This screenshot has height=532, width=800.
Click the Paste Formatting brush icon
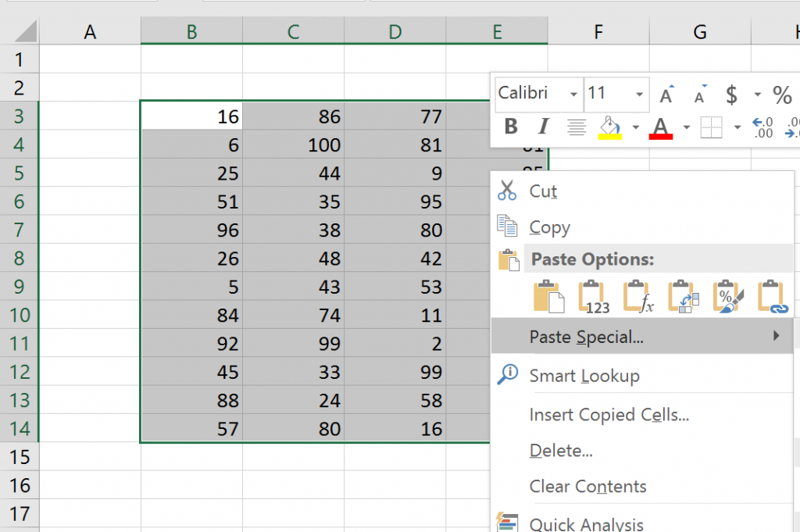[x=728, y=297]
